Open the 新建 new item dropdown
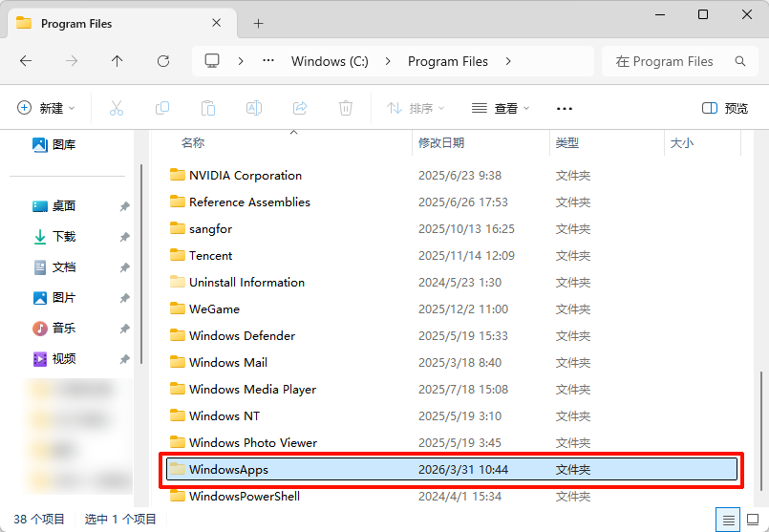 click(46, 108)
